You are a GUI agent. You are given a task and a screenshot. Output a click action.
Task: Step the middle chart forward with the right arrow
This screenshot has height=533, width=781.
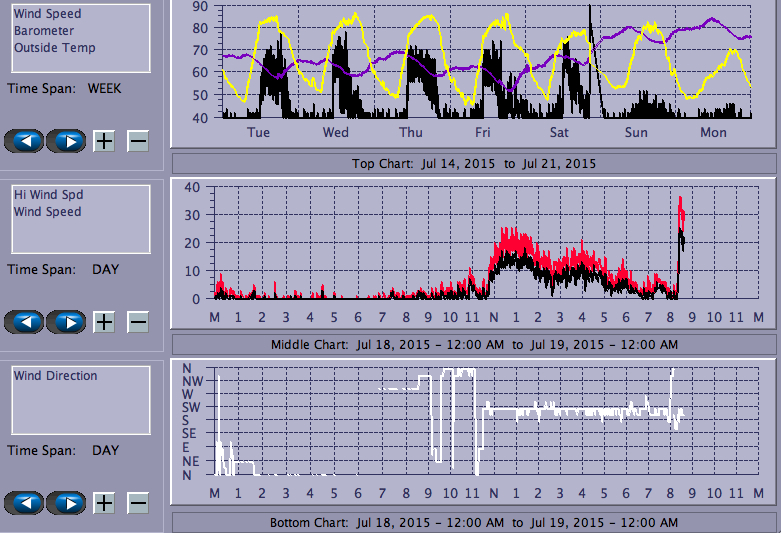click(66, 322)
